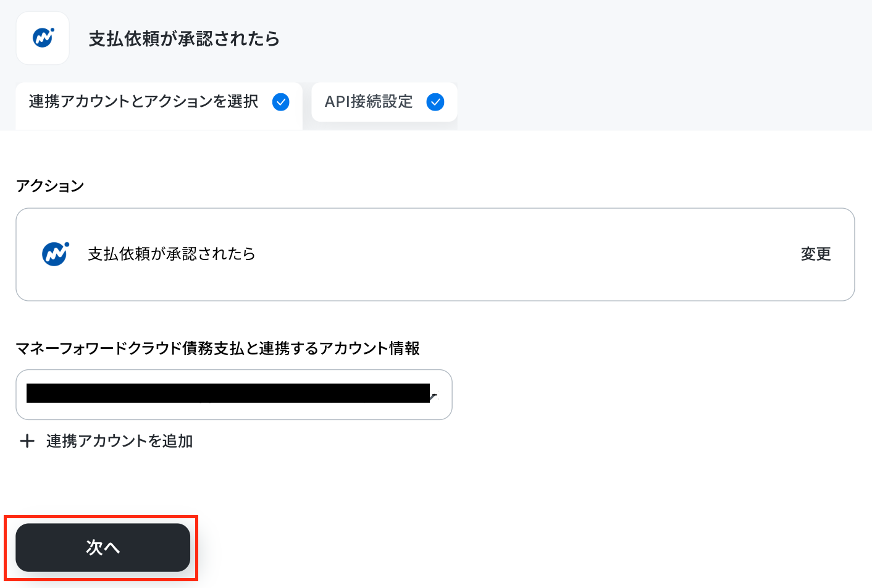This screenshot has height=588, width=872.
Task: Click the マネーフォワードクラウド債務支払 account info label
Action: [218, 348]
